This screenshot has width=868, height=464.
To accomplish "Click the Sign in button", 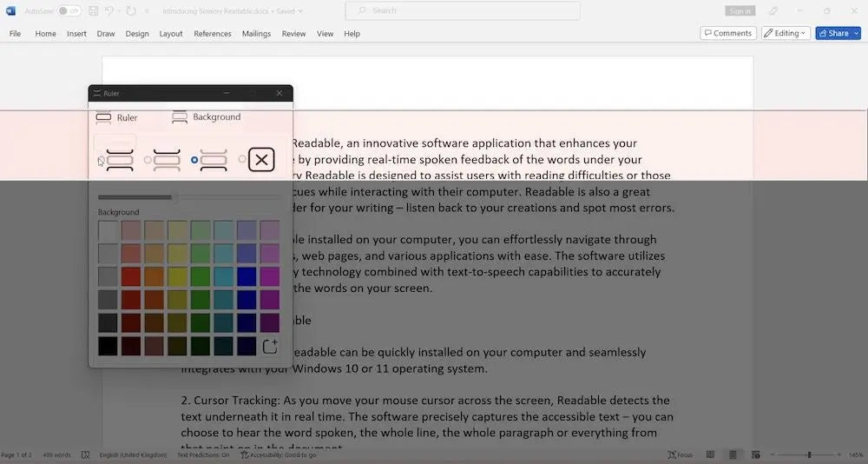I will (x=740, y=10).
